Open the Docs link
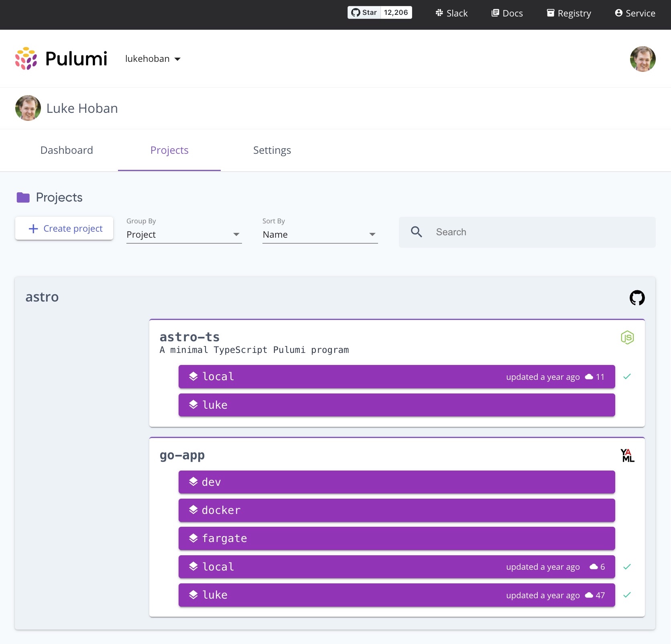 (x=507, y=13)
